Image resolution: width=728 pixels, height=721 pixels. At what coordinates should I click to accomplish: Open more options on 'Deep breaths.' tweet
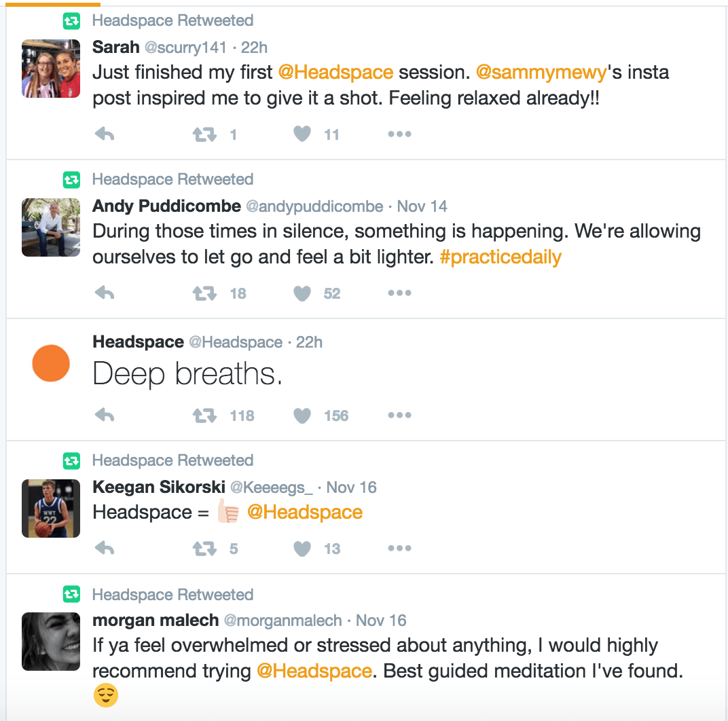[x=399, y=415]
